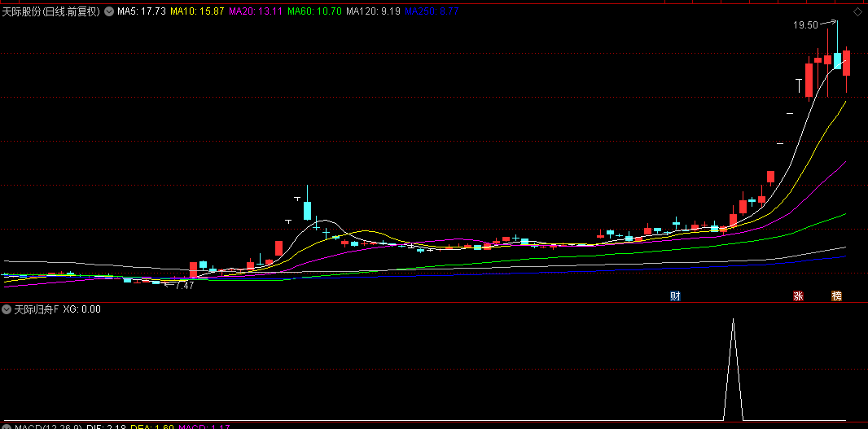The height and width of the screenshot is (429, 868).
Task: Click the 7.47 low price label
Action: (x=184, y=286)
